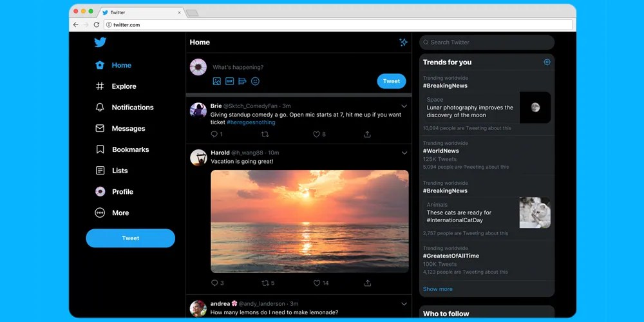Open Profile in the sidebar
The image size is (644, 322).
pyautogui.click(x=114, y=192)
